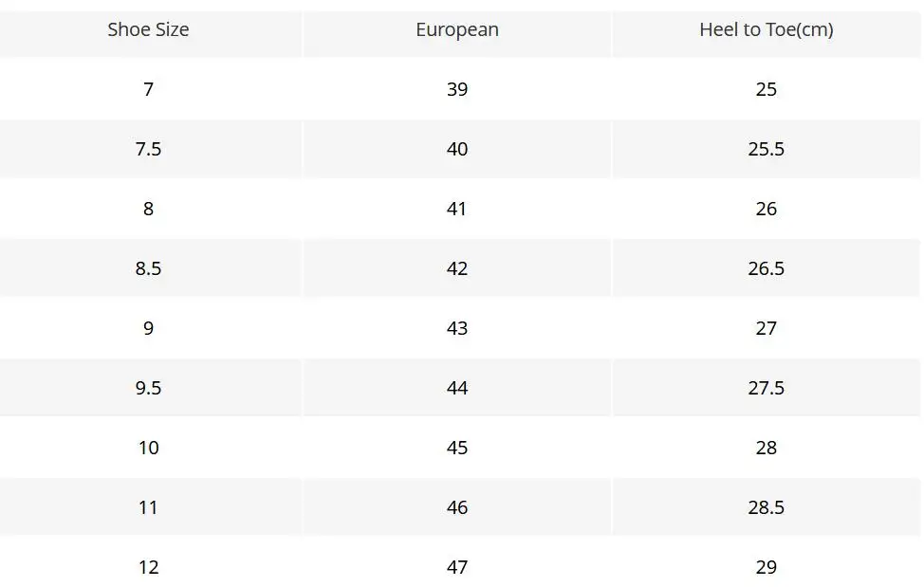
Task: Click European size 41 cell
Action: tap(457, 209)
